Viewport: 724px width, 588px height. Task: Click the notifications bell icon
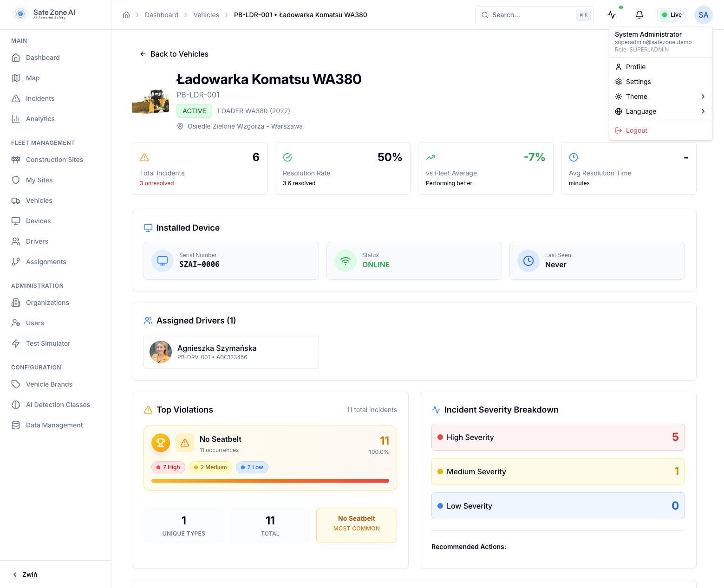point(639,15)
